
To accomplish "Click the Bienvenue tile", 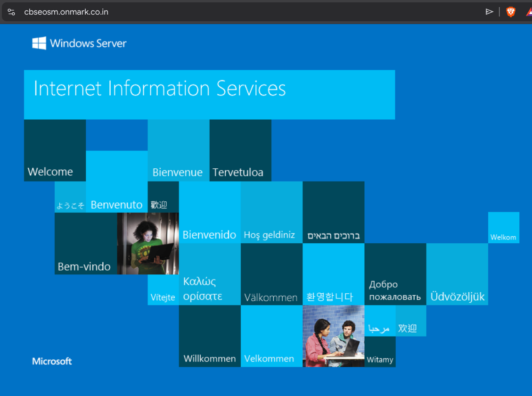I will point(179,150).
